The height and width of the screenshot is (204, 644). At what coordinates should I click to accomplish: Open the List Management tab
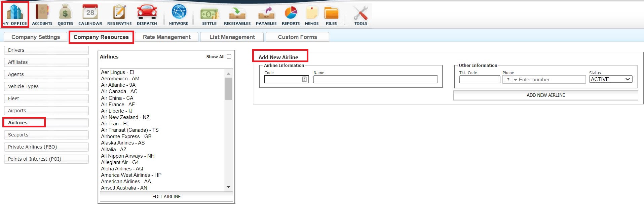(x=232, y=37)
